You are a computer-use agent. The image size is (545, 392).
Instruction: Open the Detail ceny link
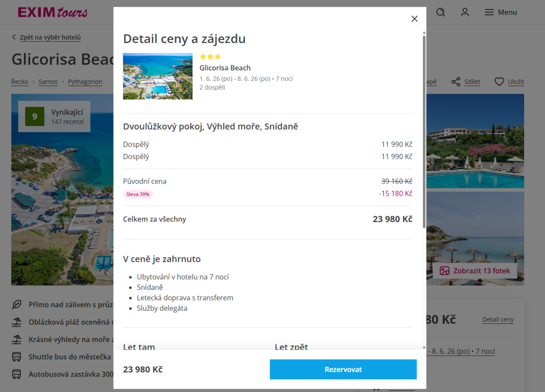tap(498, 319)
